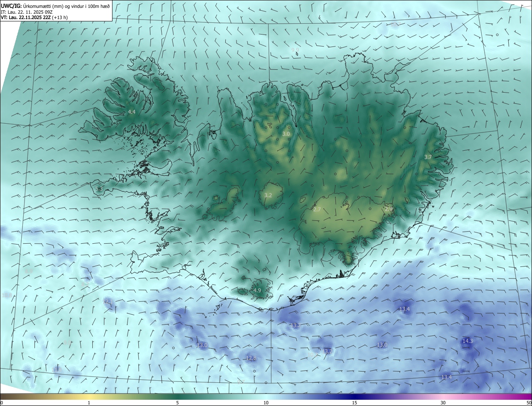The image size is (532, 406).
Task: Click the 12.1 value over the ocean
Action: click(x=108, y=301)
